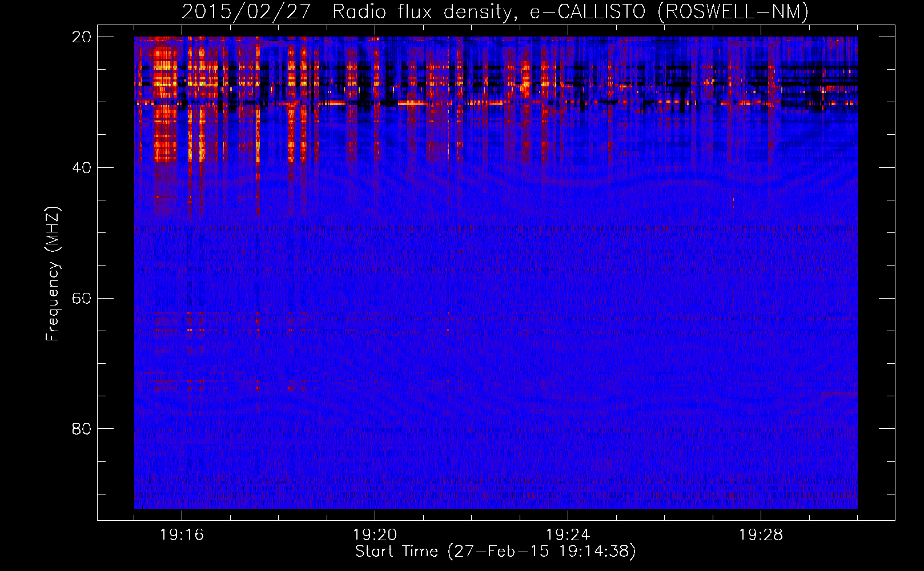Click the 'Start Time (27-Feb-15 19:14:38)' axis label
This screenshot has height=571, width=924.
495,552
